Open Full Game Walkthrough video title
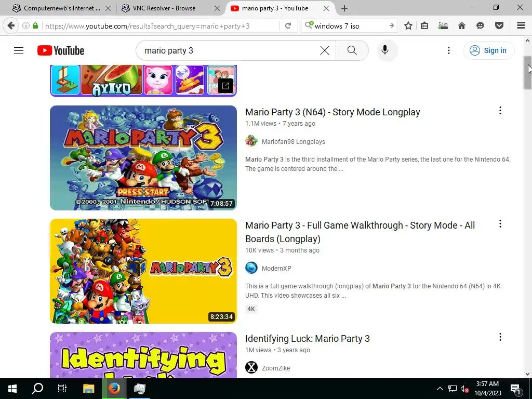 (360, 232)
